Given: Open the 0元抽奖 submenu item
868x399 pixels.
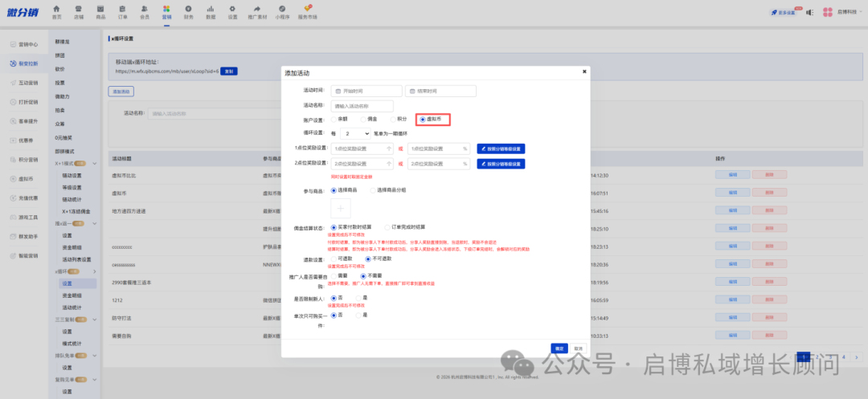Looking at the screenshot, I should [x=63, y=137].
